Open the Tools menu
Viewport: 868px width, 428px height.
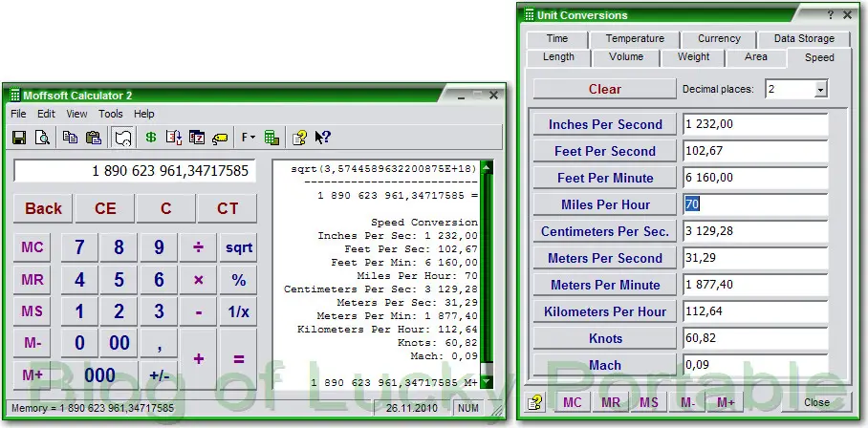point(111,114)
